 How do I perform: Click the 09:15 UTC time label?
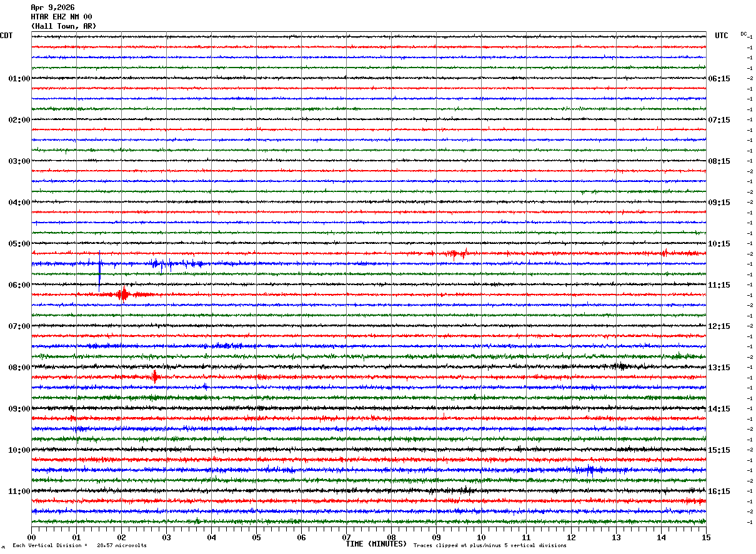pyautogui.click(x=719, y=203)
